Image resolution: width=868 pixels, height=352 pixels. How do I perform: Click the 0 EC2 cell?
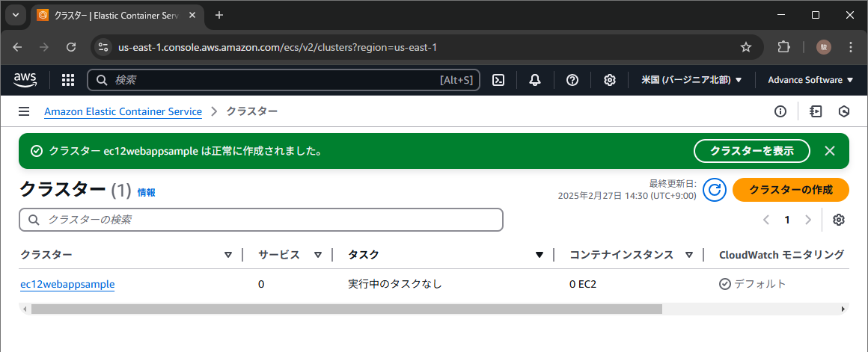pyautogui.click(x=583, y=285)
